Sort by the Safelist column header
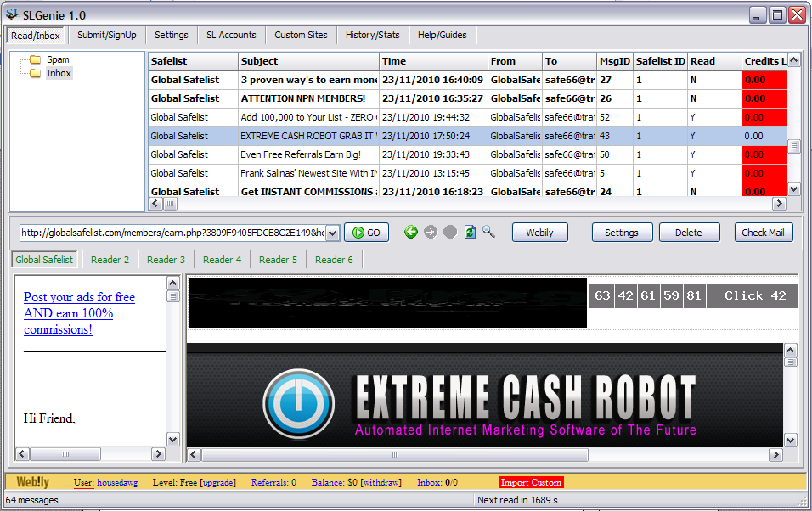The height and width of the screenshot is (511, 812). coord(193,61)
